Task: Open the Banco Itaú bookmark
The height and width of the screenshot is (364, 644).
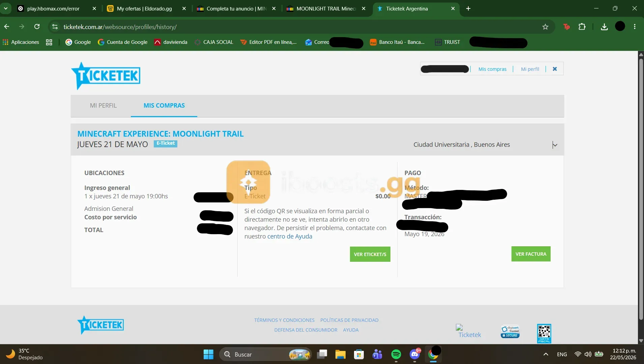Action: point(397,42)
